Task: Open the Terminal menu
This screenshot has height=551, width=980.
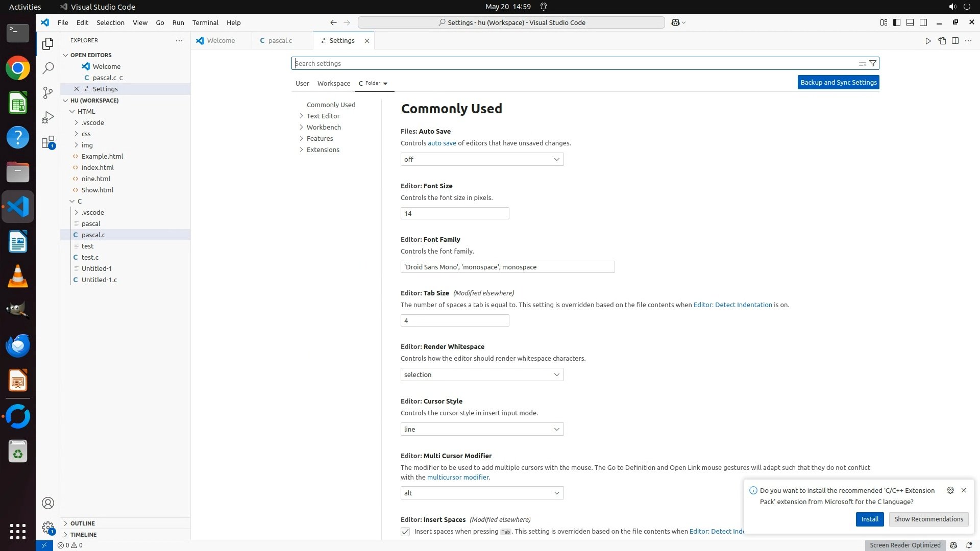Action: 205,22
